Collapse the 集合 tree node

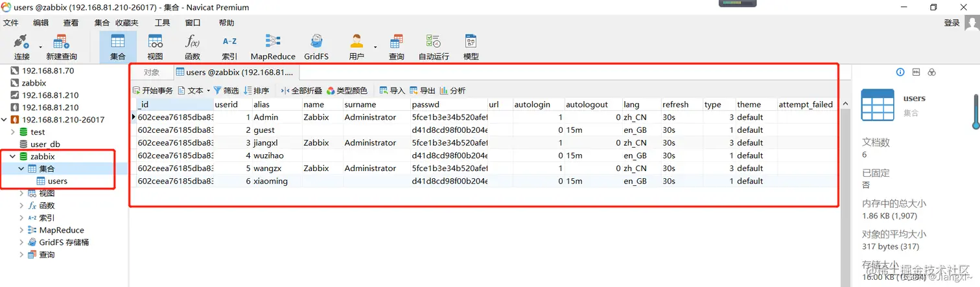pos(21,169)
